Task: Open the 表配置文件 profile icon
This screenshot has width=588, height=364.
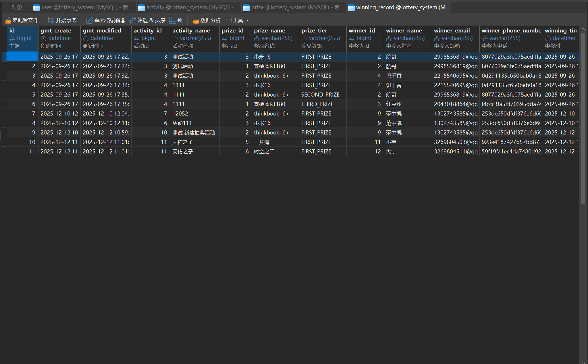Action: tap(8, 20)
